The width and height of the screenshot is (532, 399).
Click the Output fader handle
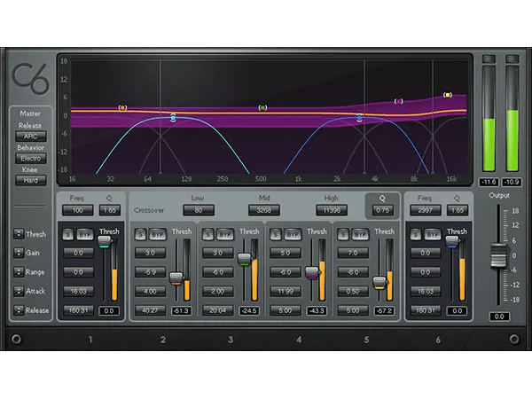click(498, 256)
